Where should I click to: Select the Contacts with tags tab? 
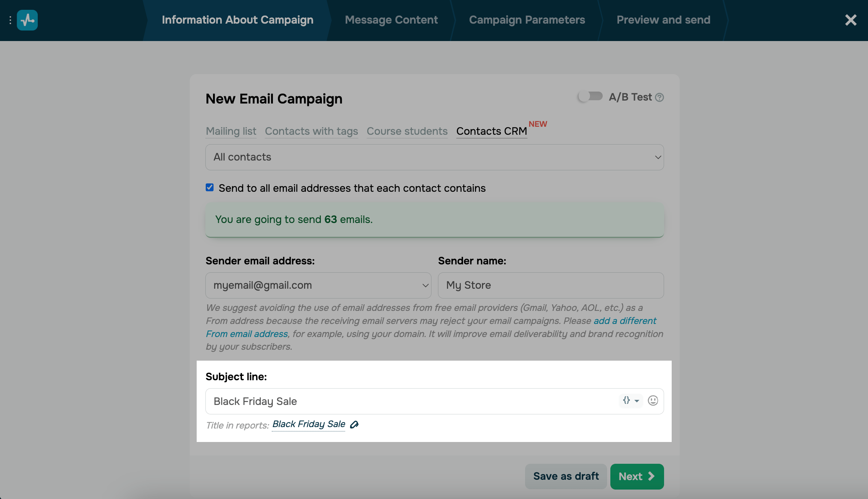pos(311,131)
